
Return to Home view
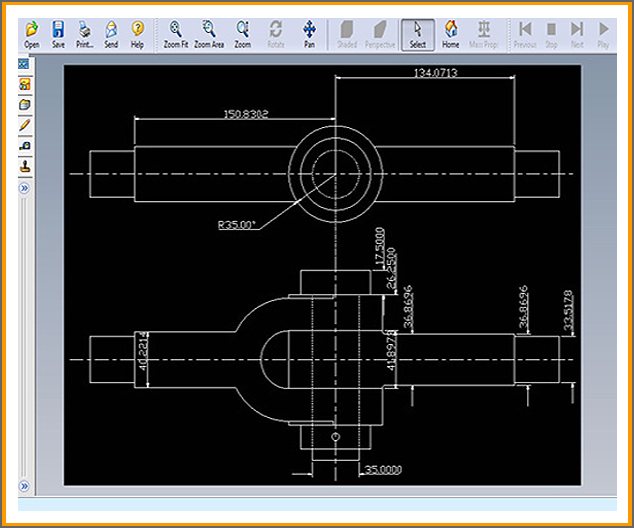click(x=450, y=35)
